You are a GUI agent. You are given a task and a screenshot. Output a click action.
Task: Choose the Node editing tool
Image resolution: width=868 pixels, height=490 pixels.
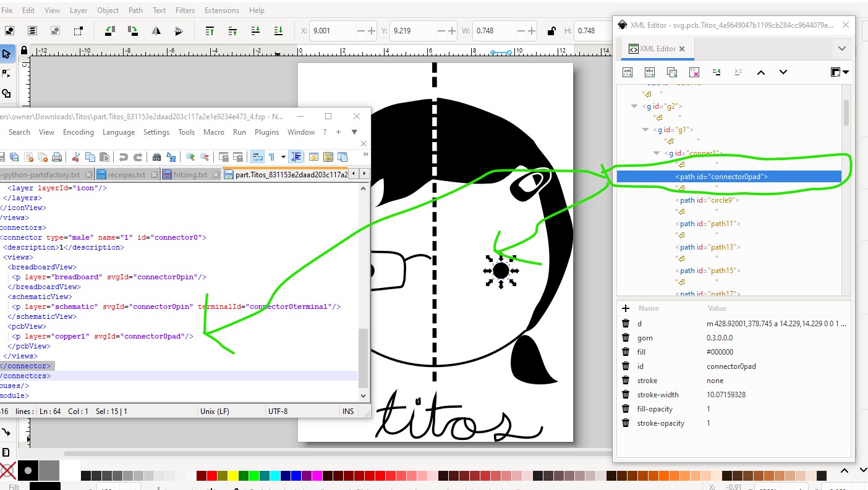(7, 74)
